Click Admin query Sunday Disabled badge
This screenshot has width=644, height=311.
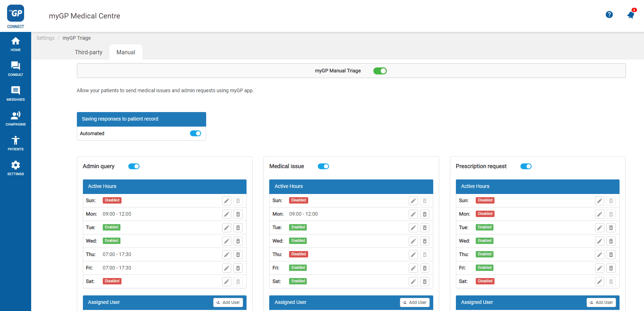pyautogui.click(x=112, y=200)
